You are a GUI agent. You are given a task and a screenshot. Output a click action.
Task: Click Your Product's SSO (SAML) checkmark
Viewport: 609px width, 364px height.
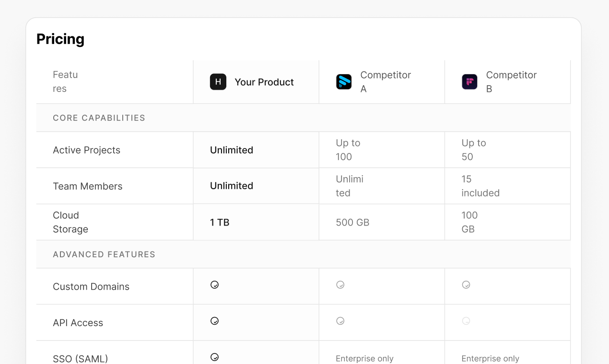click(x=215, y=357)
